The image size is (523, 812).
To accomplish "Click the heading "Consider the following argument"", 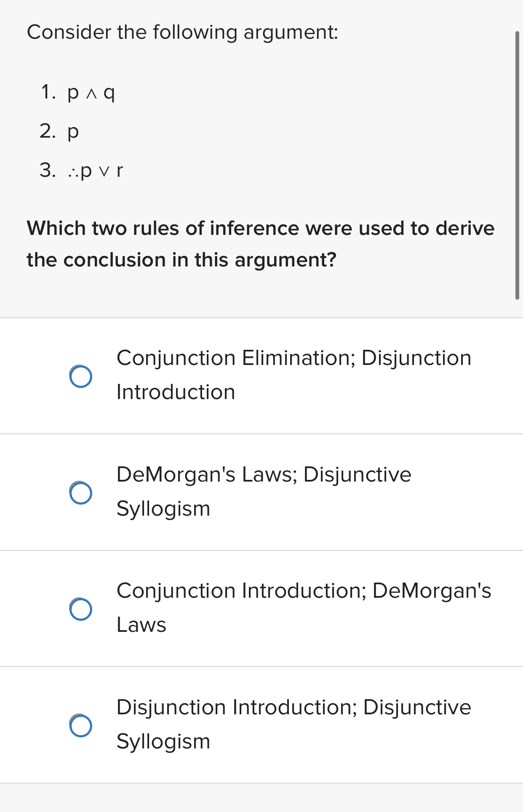I will click(182, 31).
